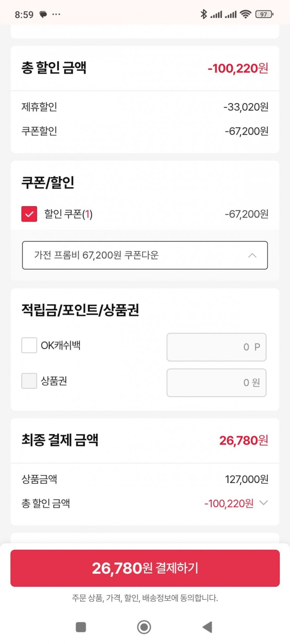
Task: Tap the Bluetooth status icon
Action: click(204, 14)
